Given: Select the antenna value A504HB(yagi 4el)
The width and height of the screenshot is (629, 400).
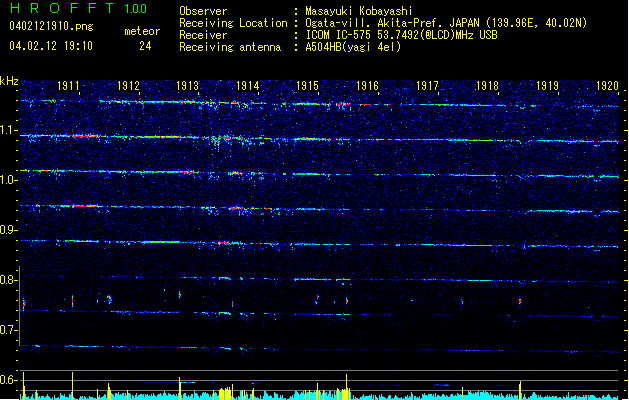Looking at the screenshot, I should coord(353,47).
